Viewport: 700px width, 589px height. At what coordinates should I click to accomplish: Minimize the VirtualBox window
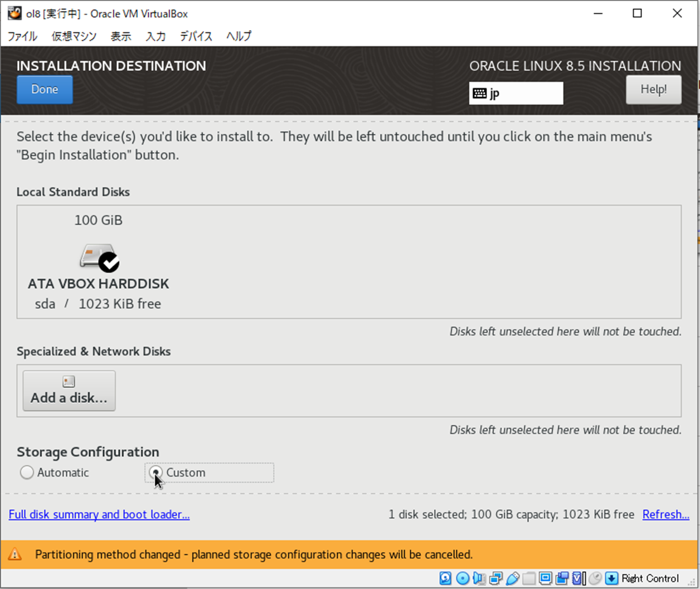point(599,13)
